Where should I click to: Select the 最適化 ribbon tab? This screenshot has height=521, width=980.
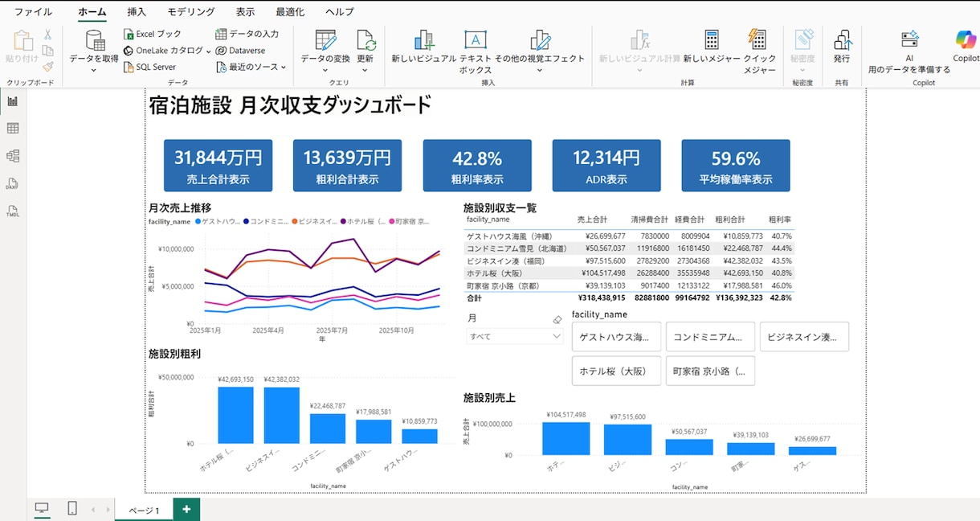click(290, 12)
